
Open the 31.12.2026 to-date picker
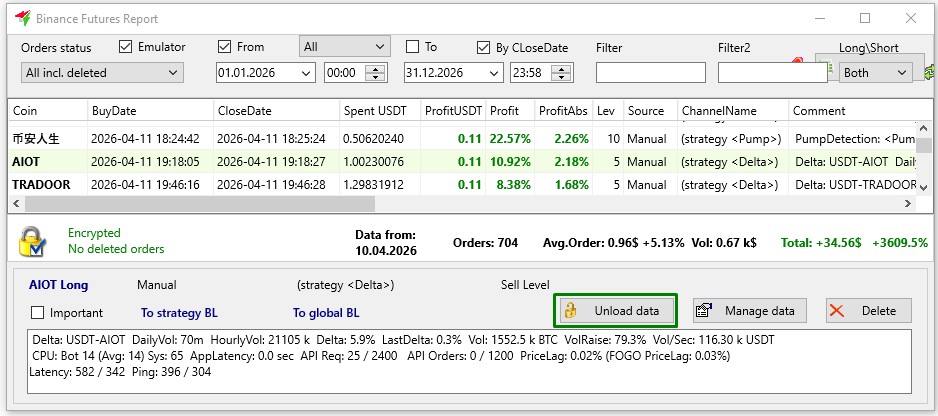pos(494,72)
